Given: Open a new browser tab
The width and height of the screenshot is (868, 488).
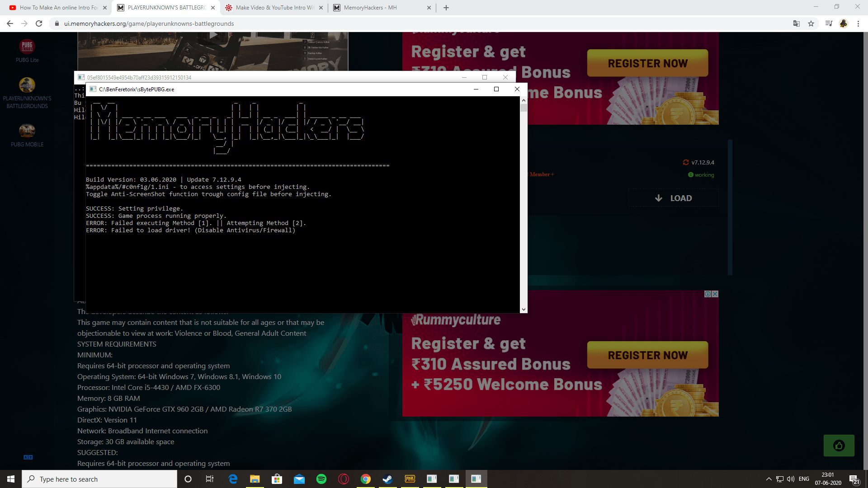Looking at the screenshot, I should pyautogui.click(x=446, y=8).
